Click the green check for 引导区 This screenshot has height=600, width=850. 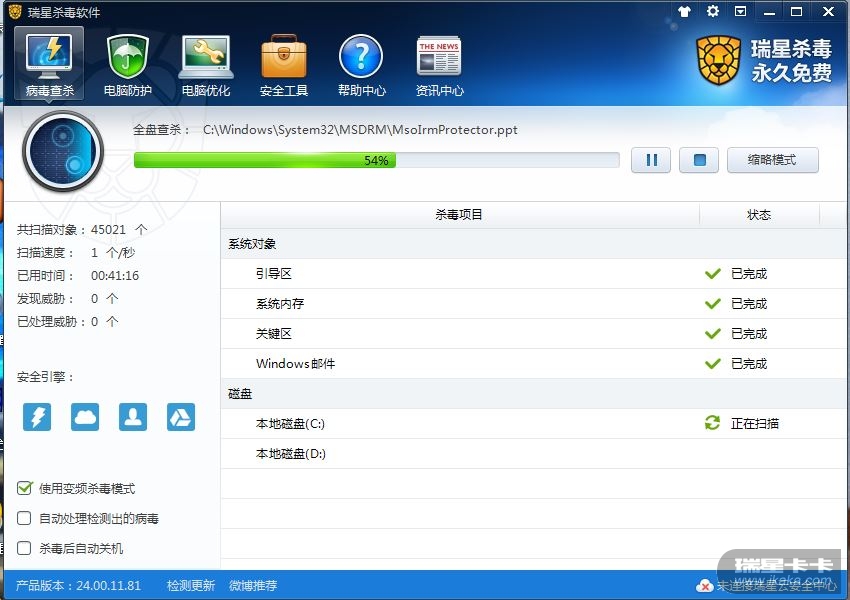(713, 274)
